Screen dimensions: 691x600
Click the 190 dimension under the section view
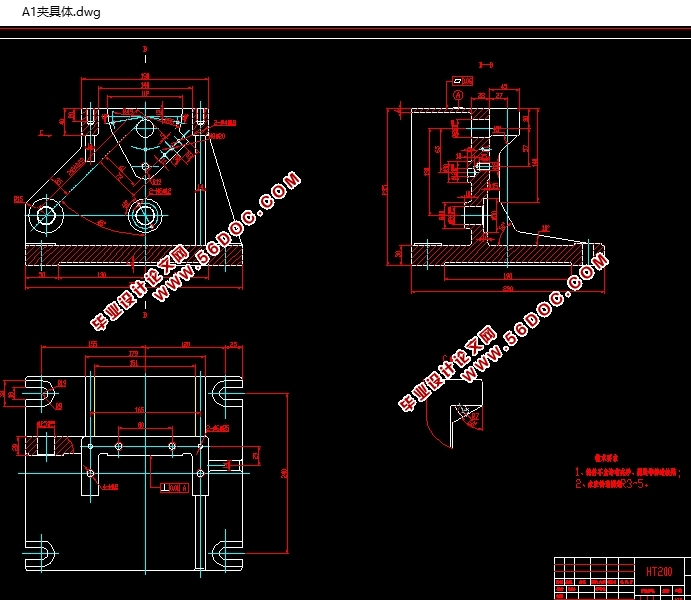coord(506,275)
